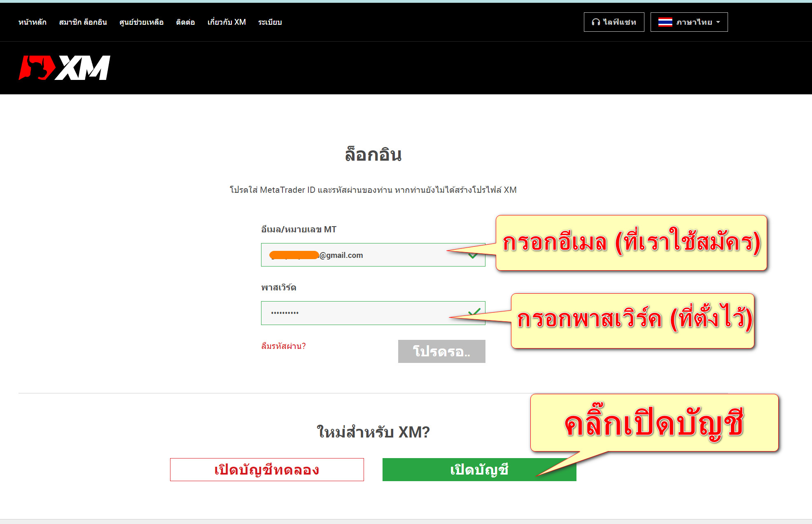Click the XM bull logo
The image size is (812, 524).
pyautogui.click(x=64, y=68)
